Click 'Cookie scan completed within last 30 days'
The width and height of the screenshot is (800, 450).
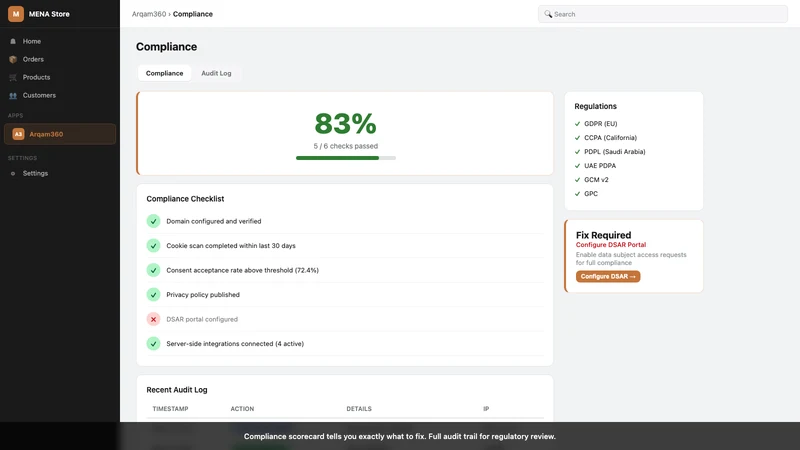pyautogui.click(x=231, y=245)
